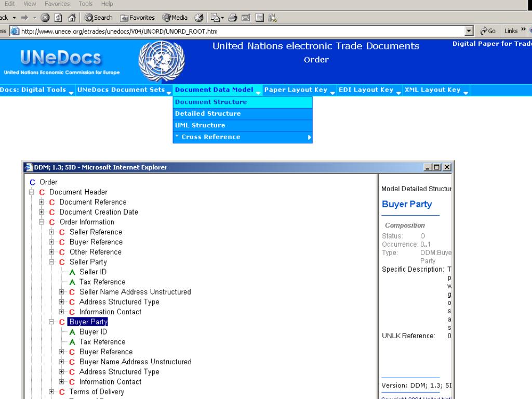Expand the Other Reference node

click(x=51, y=252)
